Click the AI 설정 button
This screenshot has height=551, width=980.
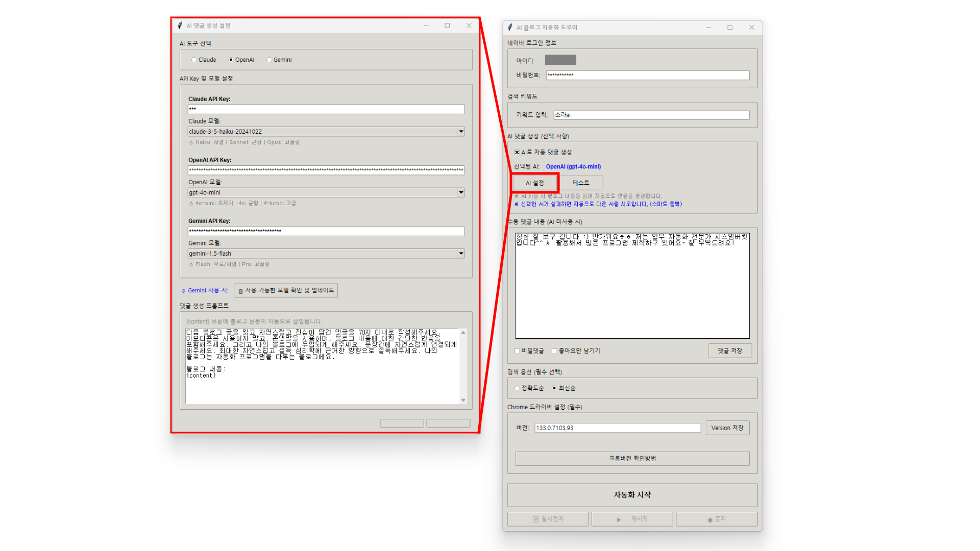[x=534, y=183]
